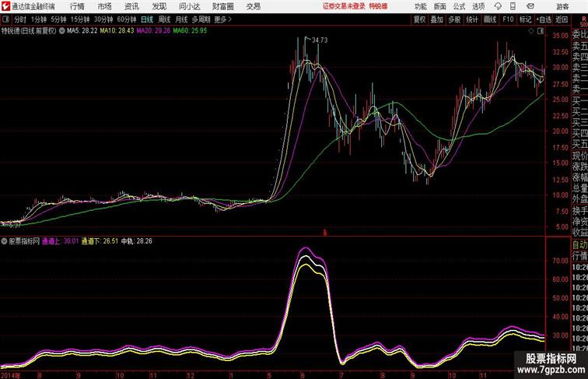Click the 证券交易未登录 login link

point(344,6)
